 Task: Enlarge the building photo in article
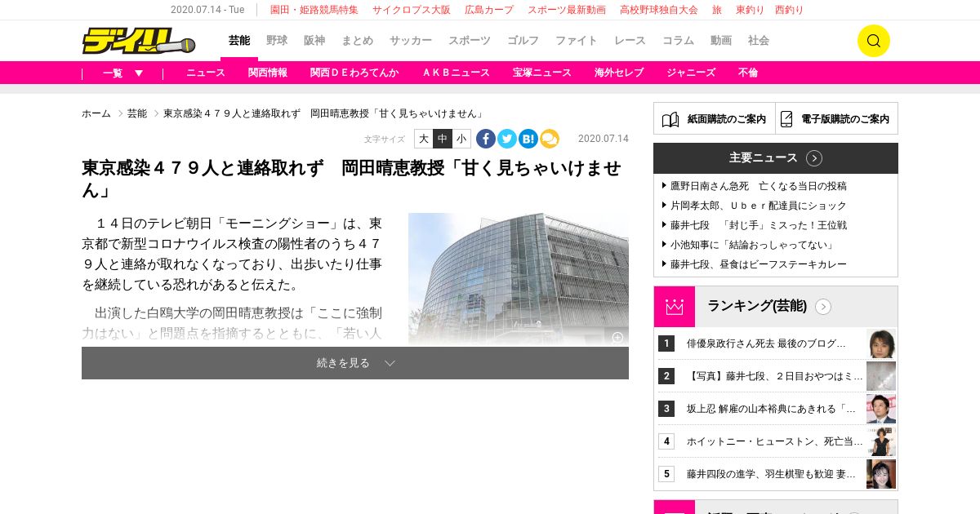point(519,279)
